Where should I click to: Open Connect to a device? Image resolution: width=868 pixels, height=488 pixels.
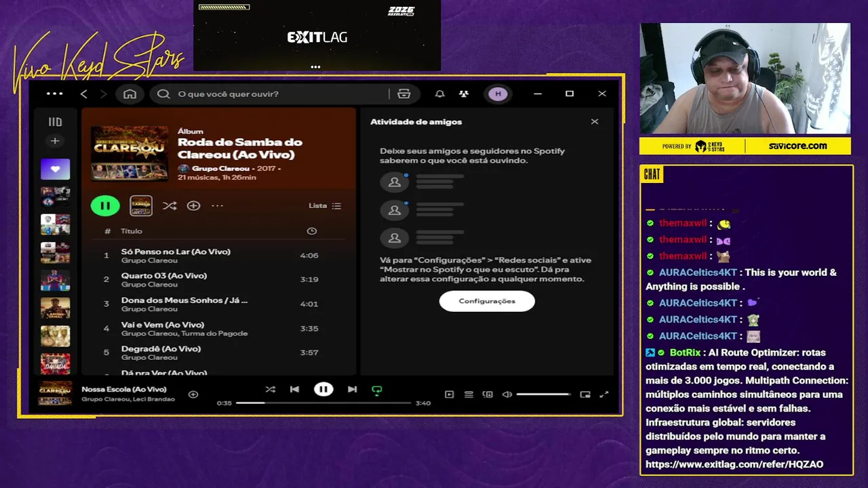(x=488, y=394)
